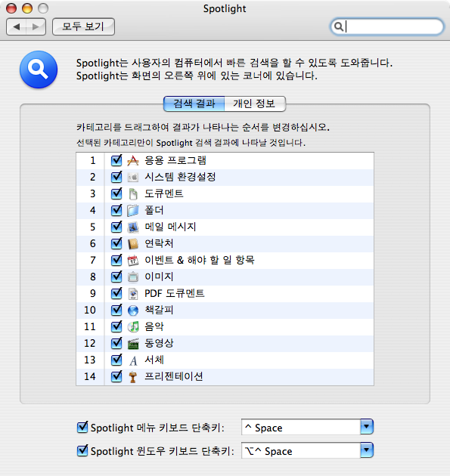450x476 pixels.
Task: Select the 메일 메시지 row label
Action: click(170, 227)
